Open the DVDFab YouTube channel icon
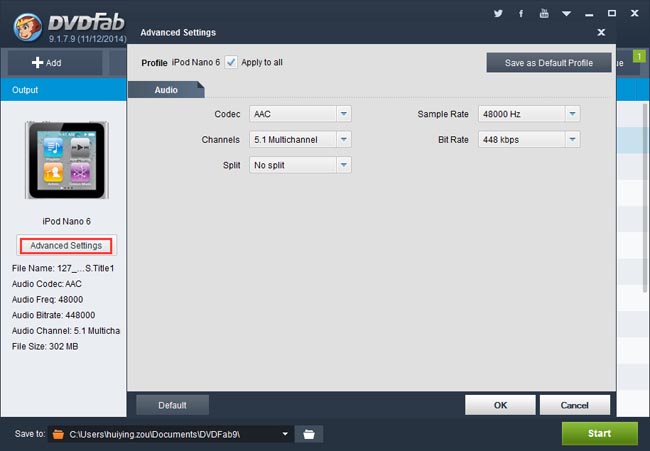Screen dimensions: 650x451 tap(544, 13)
